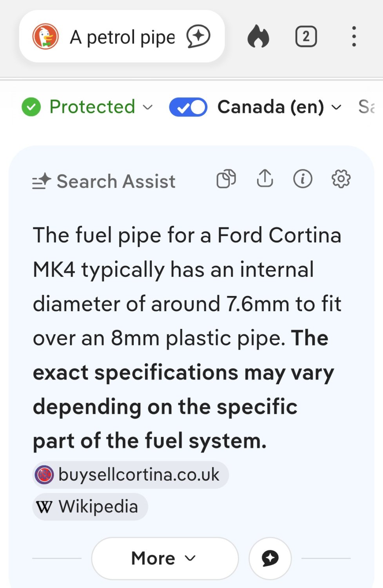Toggle the Canada (en) region switch off
The width and height of the screenshot is (383, 588).
[x=188, y=106]
